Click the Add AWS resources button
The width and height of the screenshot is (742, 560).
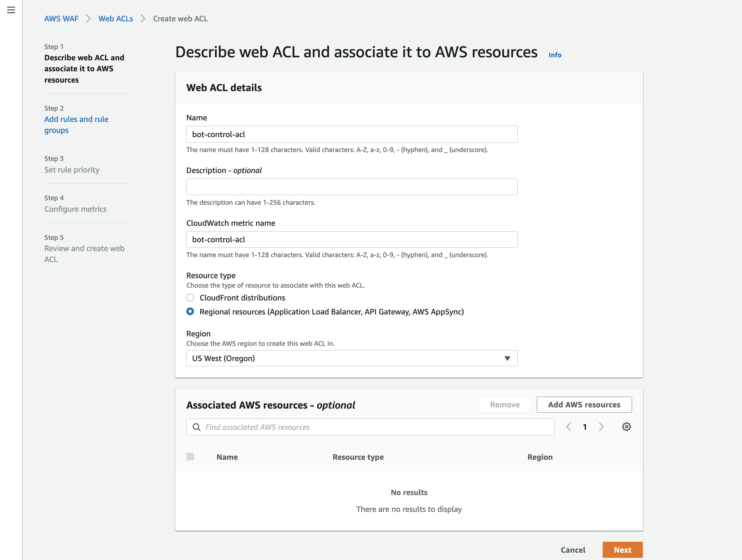(x=584, y=404)
